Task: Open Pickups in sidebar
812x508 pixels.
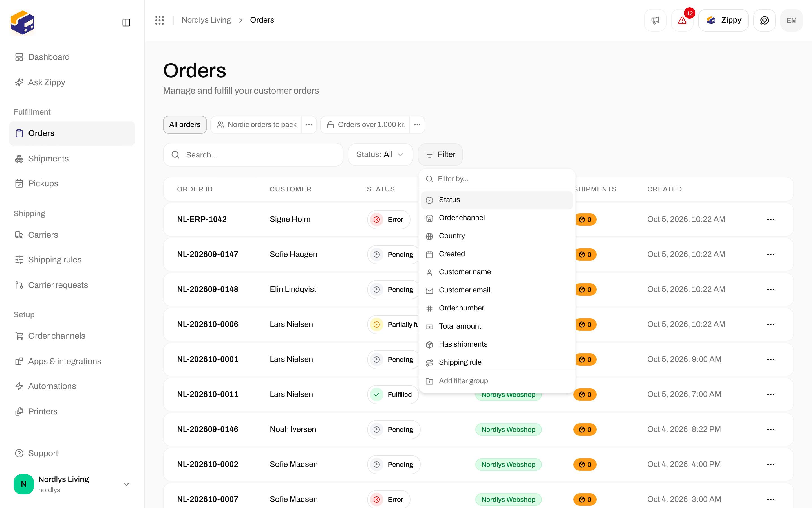Action: tap(72, 183)
